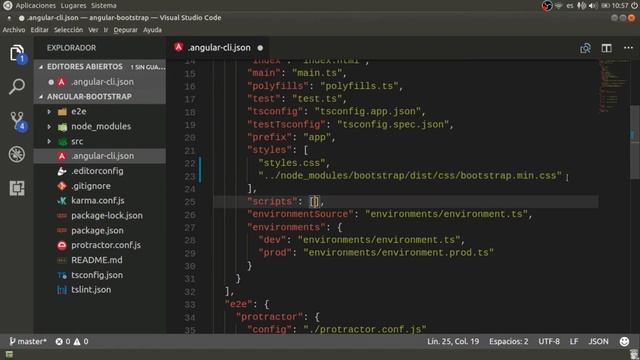Image resolution: width=640 pixels, height=360 pixels.
Task: Change language mode via JSON status item
Action: click(x=598, y=342)
